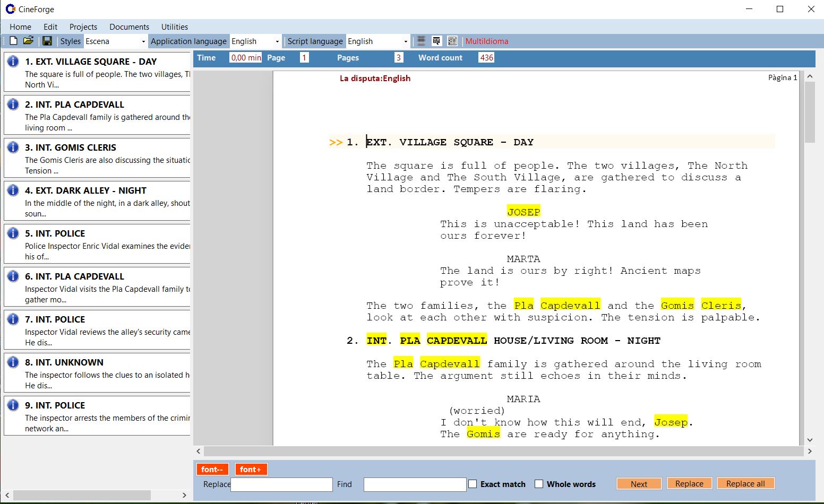The width and height of the screenshot is (824, 504).
Task: Open the Application language dropdown
Action: click(x=278, y=41)
